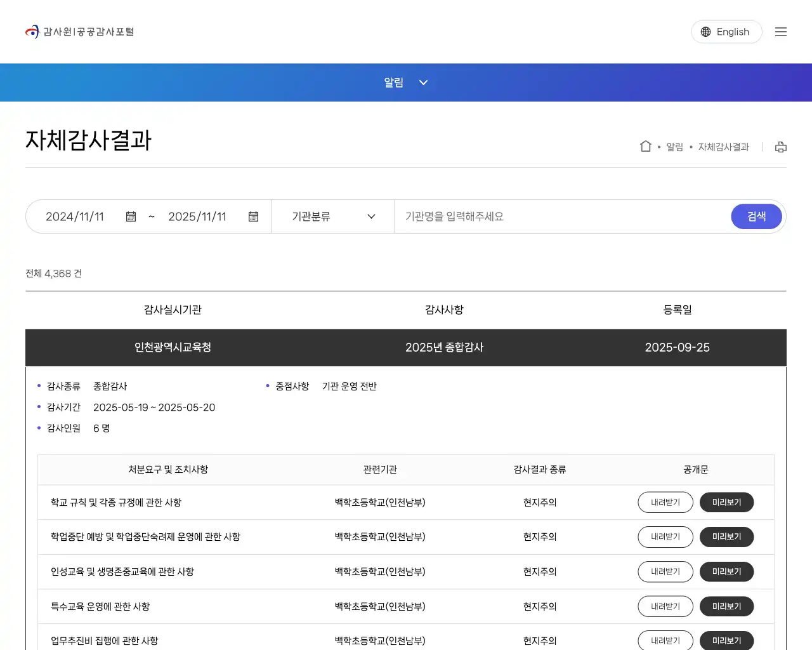
Task: Preview the 학업중단 예방 audit document
Action: click(726, 536)
